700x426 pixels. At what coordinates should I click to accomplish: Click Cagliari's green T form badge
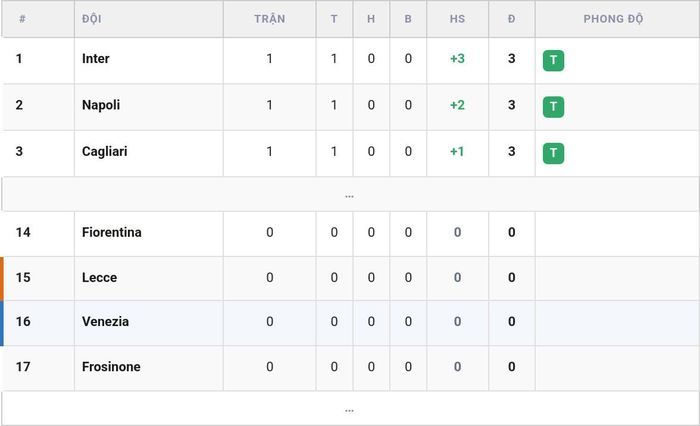(553, 153)
